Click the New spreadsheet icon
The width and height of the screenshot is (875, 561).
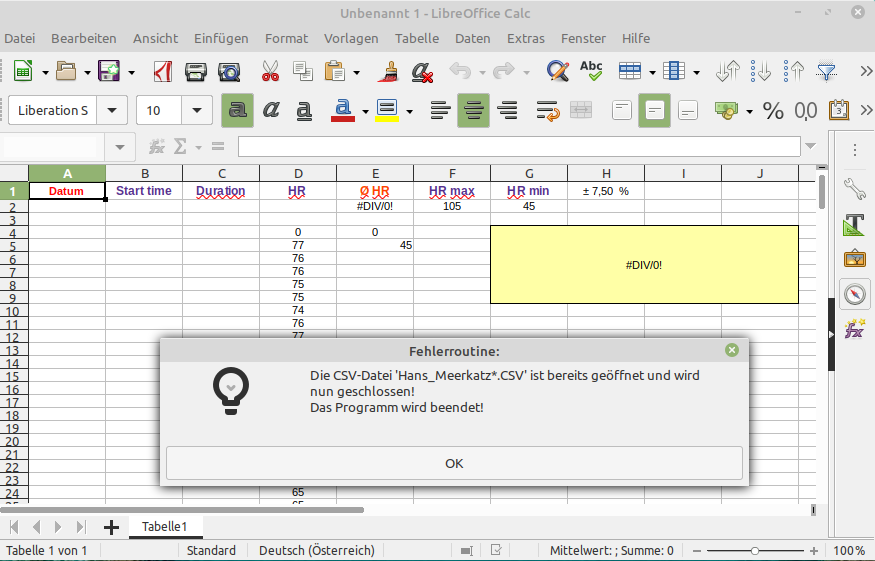click(x=23, y=71)
